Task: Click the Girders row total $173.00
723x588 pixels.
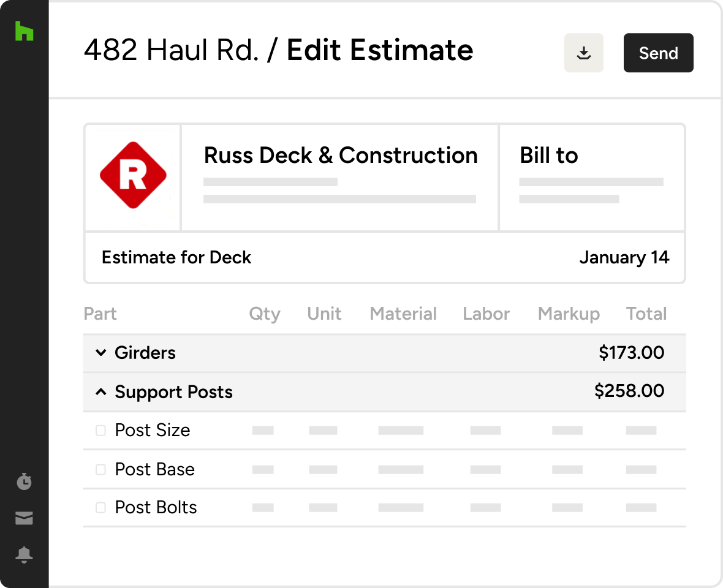Action: [631, 353]
